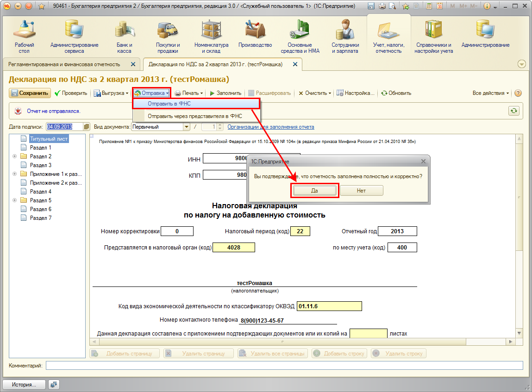Open the Номенклатура и склад section

point(211,37)
